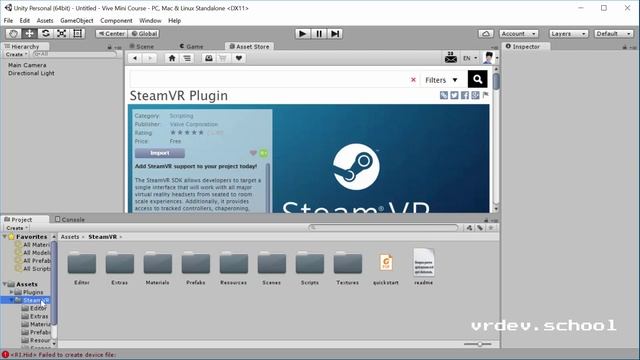Open Valve Corporation publisher link
This screenshot has height=360, width=640.
pos(194,124)
